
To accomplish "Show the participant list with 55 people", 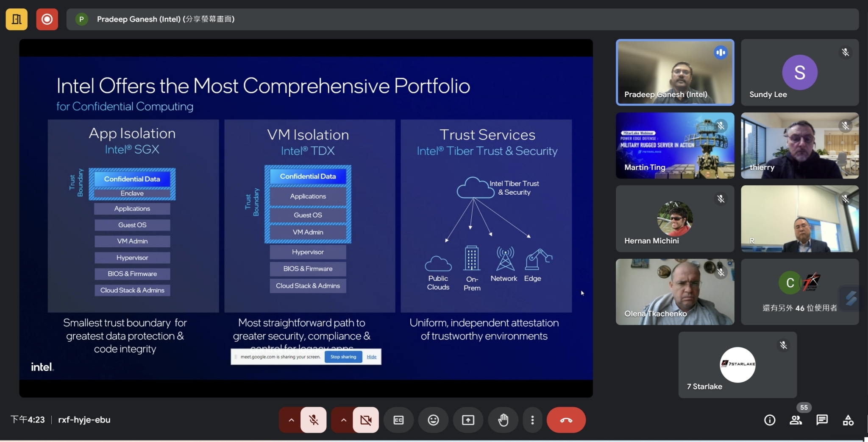I will 796,420.
